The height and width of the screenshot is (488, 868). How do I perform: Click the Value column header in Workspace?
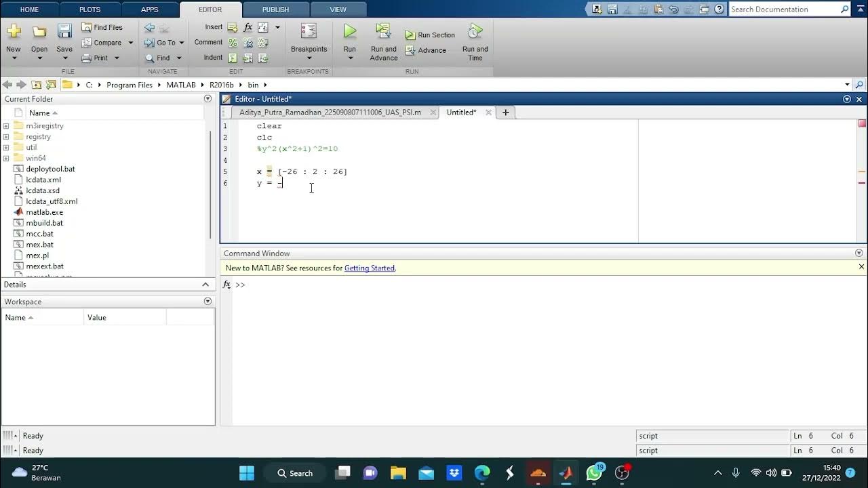[125, 317]
